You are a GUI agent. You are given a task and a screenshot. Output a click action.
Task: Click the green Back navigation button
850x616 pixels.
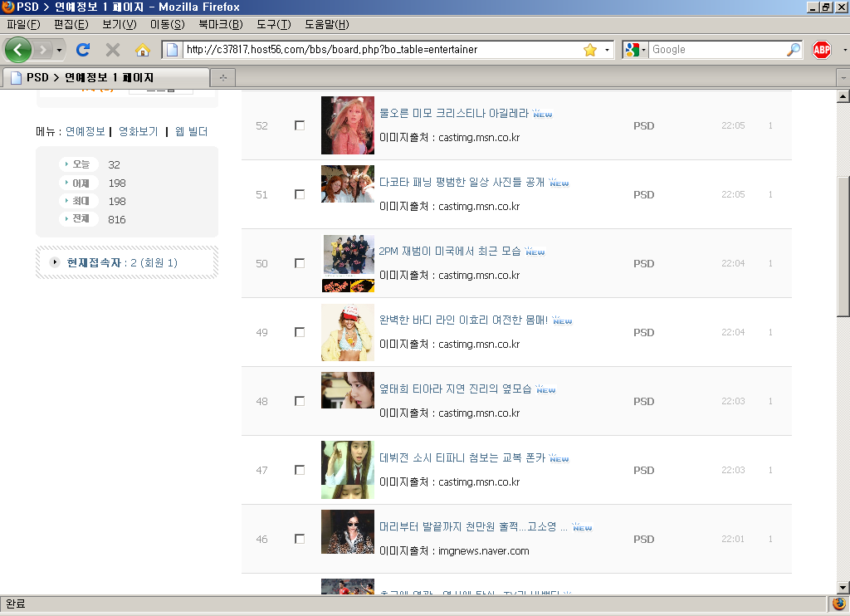click(18, 50)
